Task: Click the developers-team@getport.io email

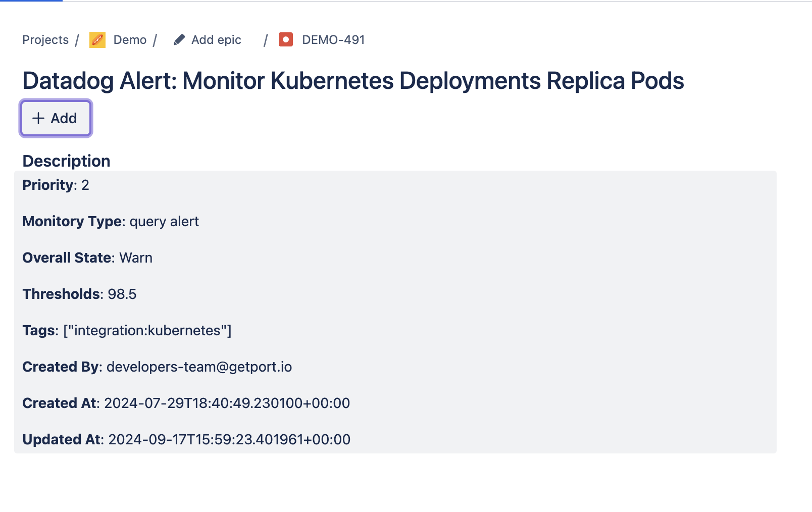Action: tap(199, 367)
